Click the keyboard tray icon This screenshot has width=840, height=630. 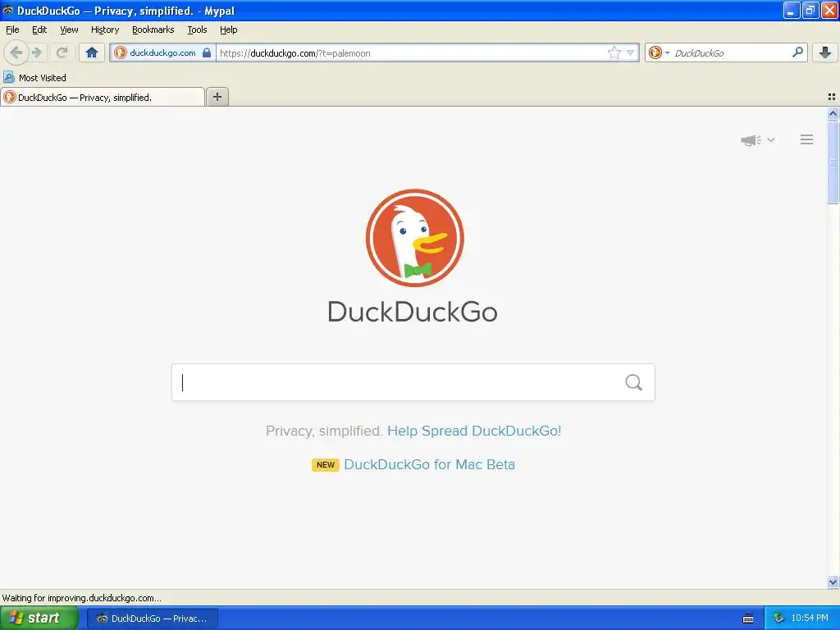[x=748, y=619]
